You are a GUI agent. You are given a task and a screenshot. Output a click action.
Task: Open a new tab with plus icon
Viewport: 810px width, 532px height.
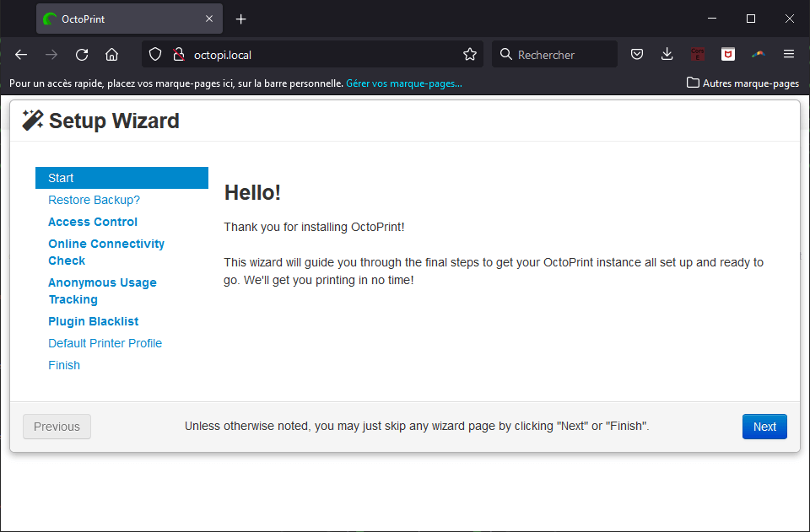(240, 19)
